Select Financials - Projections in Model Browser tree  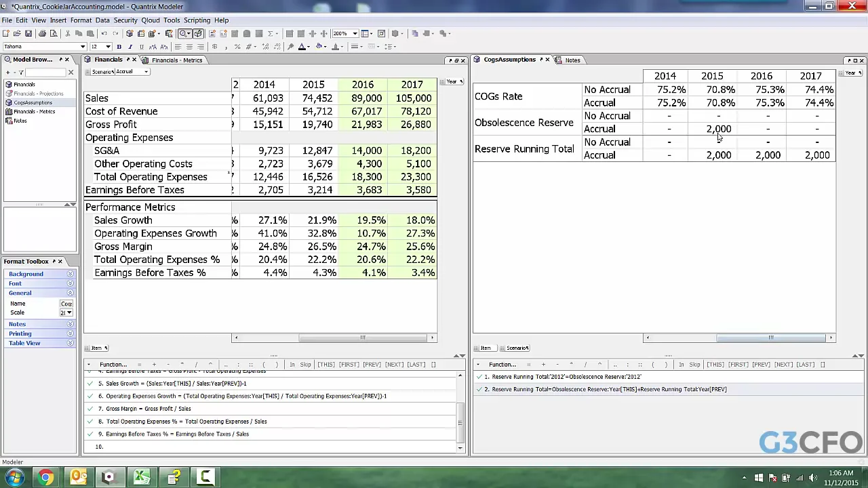click(38, 94)
